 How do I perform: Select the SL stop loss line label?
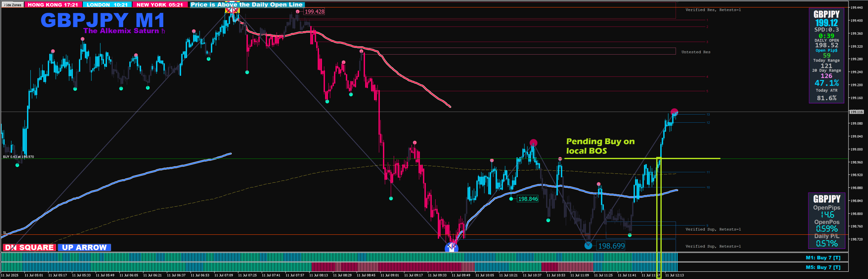click(x=5, y=233)
